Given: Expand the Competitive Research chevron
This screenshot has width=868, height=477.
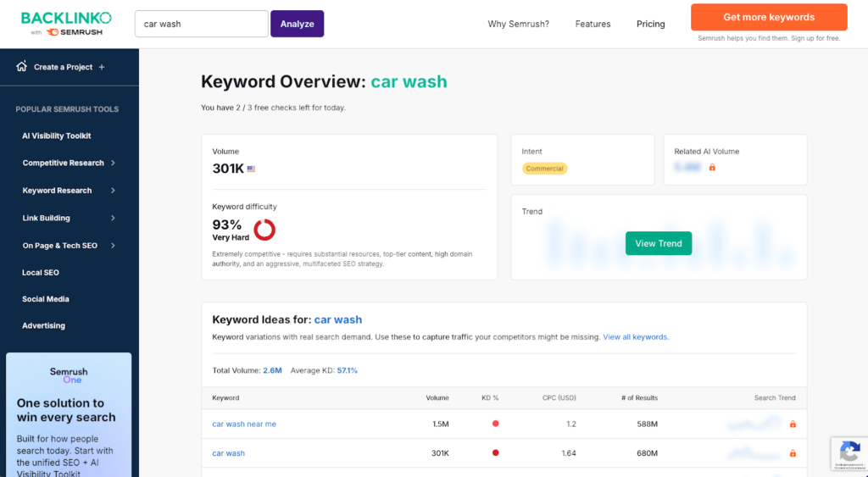Looking at the screenshot, I should (x=113, y=163).
